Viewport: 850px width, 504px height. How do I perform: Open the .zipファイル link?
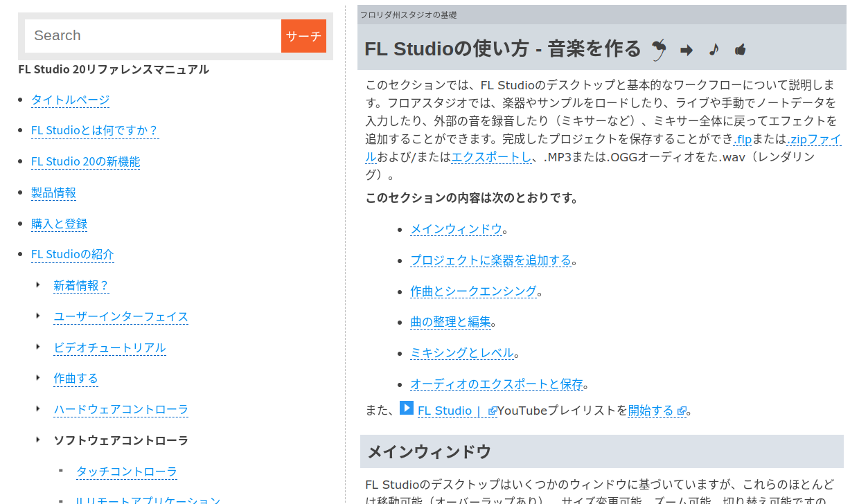point(814,139)
